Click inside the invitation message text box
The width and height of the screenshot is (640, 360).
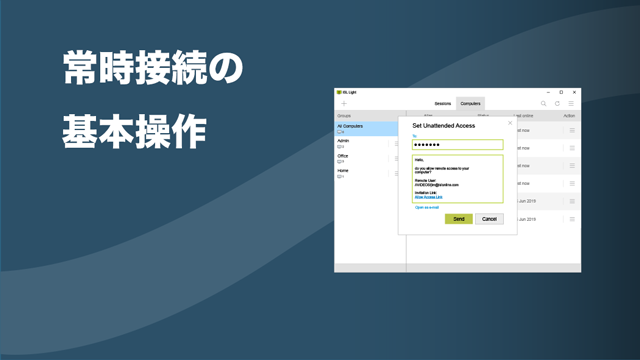[458, 179]
